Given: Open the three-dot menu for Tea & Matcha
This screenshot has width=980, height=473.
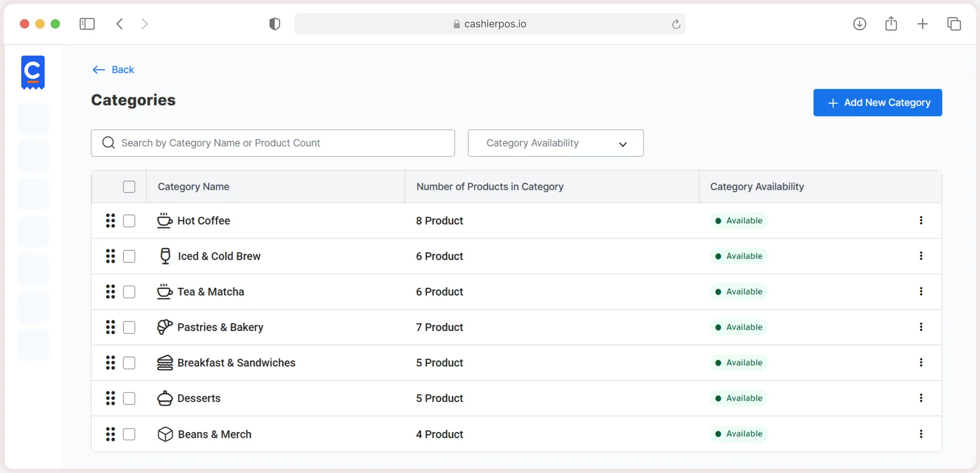Looking at the screenshot, I should (x=921, y=291).
